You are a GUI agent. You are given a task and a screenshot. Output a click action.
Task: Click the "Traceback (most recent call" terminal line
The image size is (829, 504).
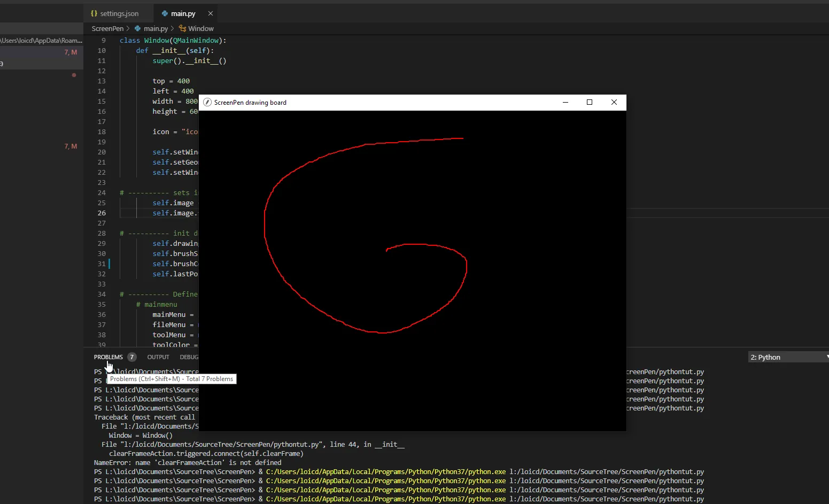pyautogui.click(x=145, y=417)
